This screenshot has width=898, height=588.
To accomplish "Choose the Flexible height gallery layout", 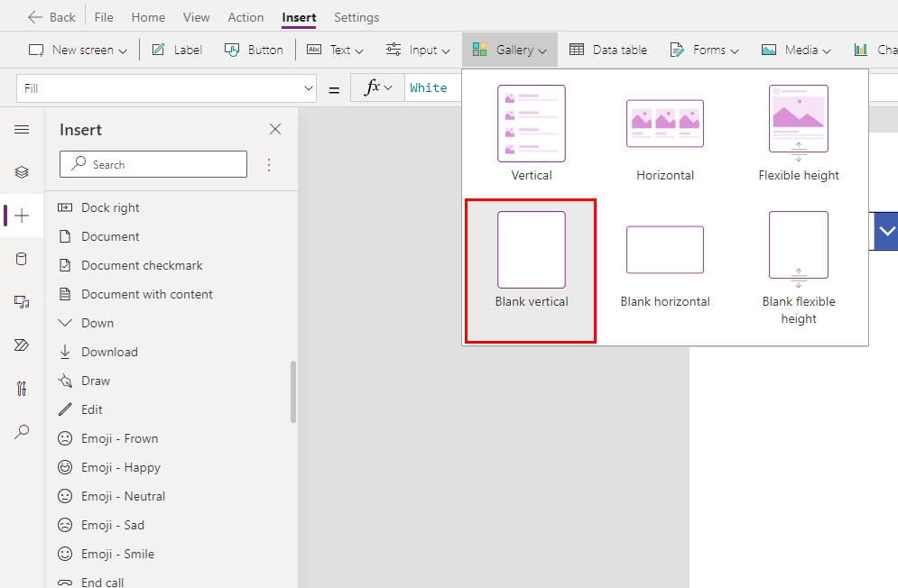I will pos(799,133).
